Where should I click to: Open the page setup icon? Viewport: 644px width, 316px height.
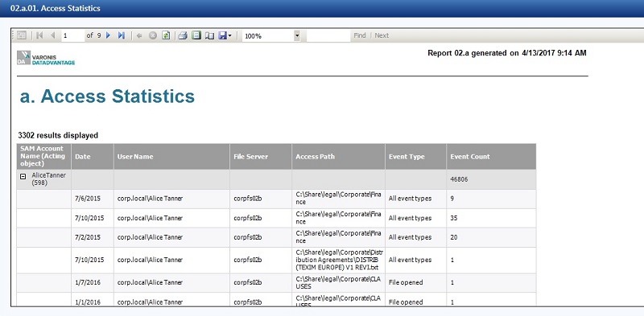click(x=210, y=35)
